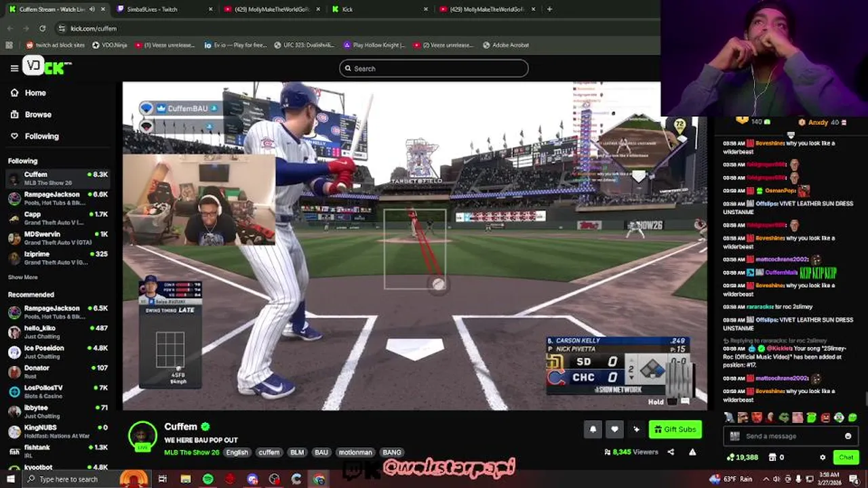Open the Windows Start menu

coord(11,479)
